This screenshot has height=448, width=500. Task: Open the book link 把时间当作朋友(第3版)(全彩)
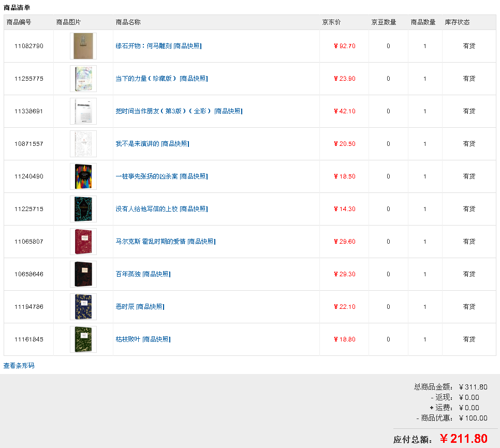point(164,111)
